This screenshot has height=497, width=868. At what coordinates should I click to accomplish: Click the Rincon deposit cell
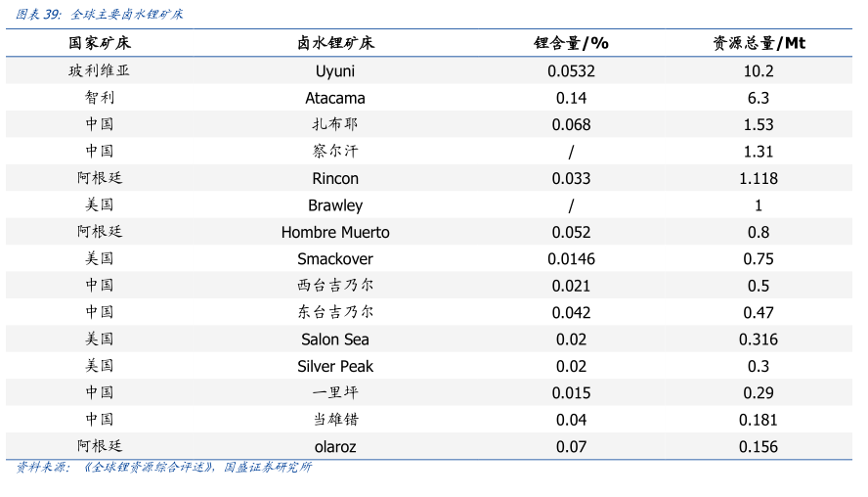[335, 178]
